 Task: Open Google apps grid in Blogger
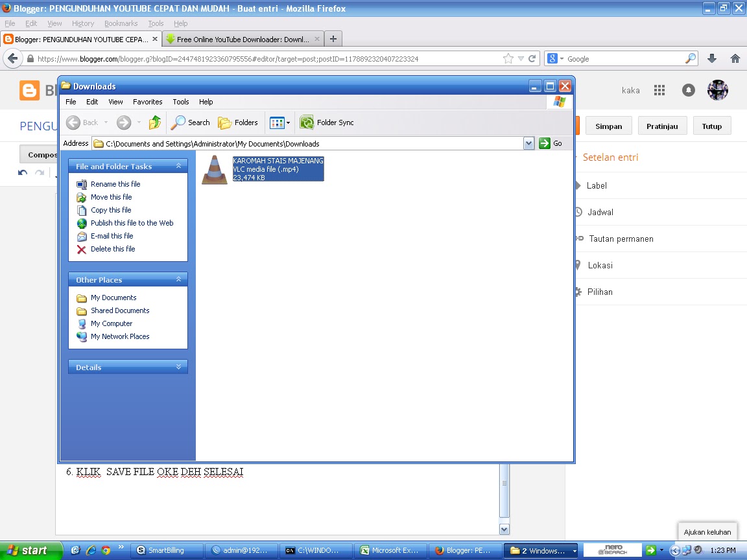(659, 90)
